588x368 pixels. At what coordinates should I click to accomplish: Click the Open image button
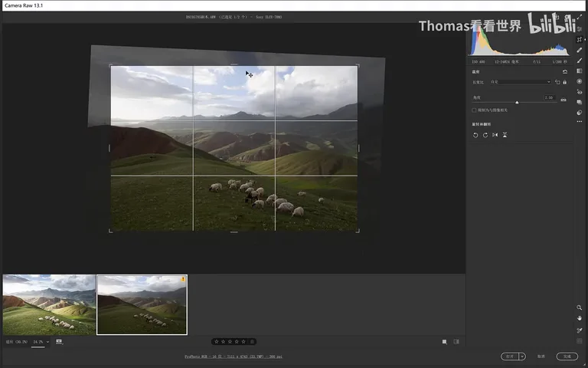(510, 356)
